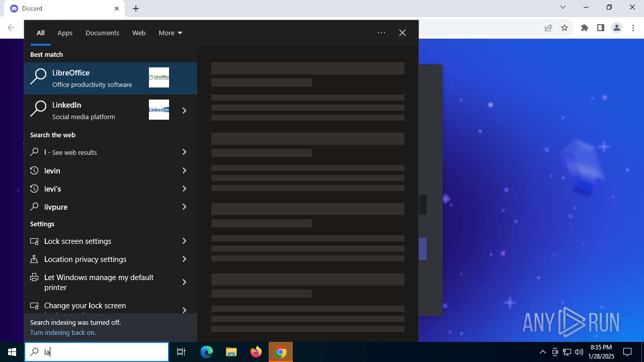
Task: Click the LinkedIn logo thumbnail
Action: [x=159, y=110]
